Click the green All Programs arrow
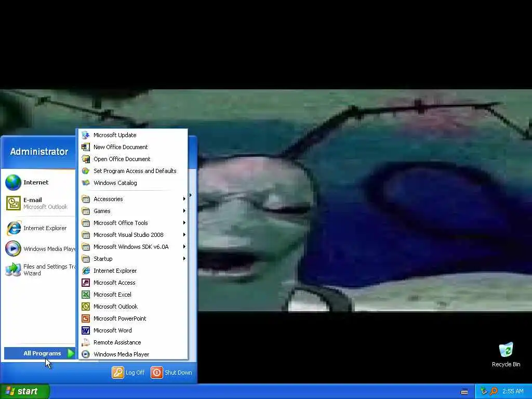Image resolution: width=532 pixels, height=399 pixels. tap(70, 353)
